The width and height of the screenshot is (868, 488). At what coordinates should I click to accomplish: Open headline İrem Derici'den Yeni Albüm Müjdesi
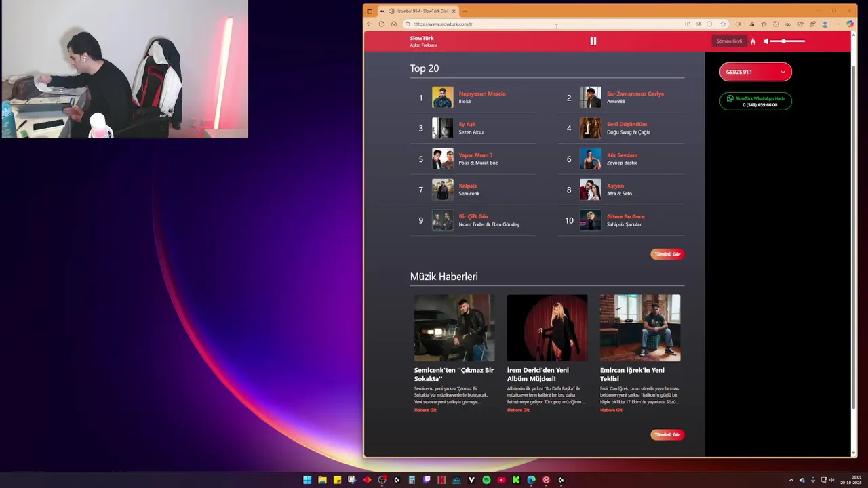pyautogui.click(x=538, y=374)
